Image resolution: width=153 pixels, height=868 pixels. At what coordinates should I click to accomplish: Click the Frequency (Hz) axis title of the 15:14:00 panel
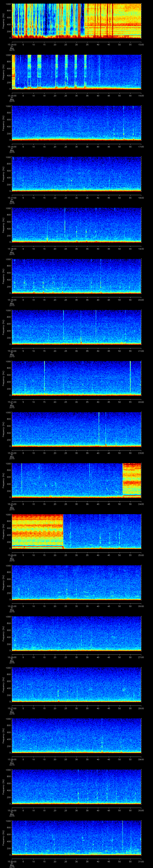(3, 21)
